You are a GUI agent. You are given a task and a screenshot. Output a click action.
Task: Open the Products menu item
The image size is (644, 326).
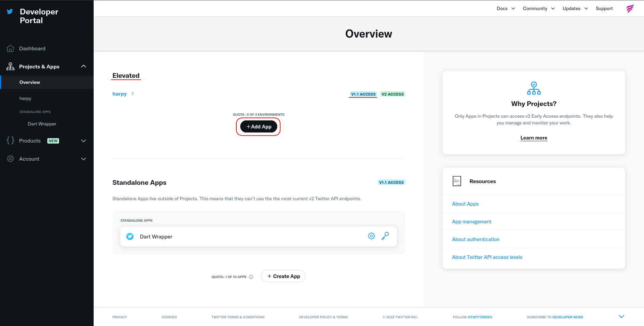tap(30, 141)
